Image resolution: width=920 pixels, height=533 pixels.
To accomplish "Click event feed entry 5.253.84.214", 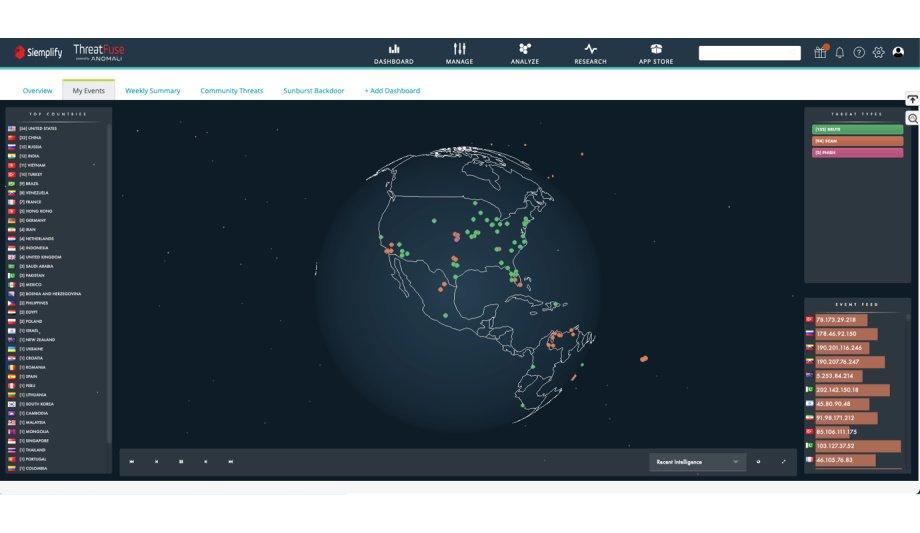I will [837, 376].
